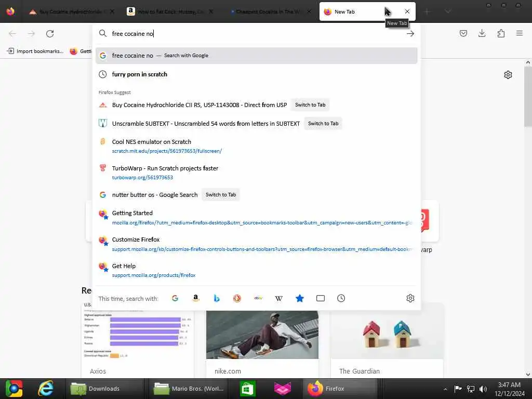
Task: Select 'furry porn in scratch' history suggestion
Action: 256,74
